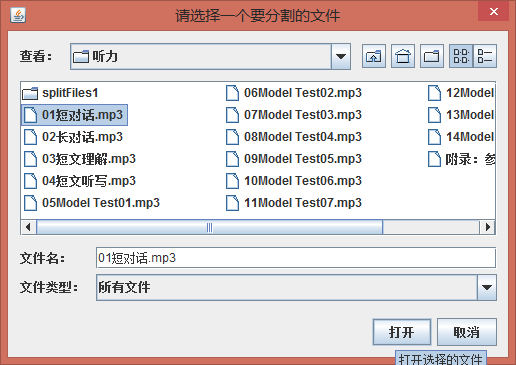Select the file starting with 附录

pos(461,159)
